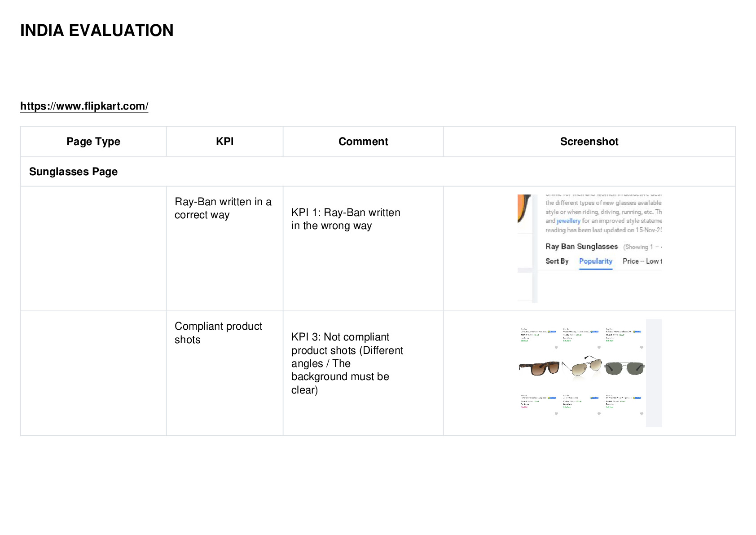Click the 'Screenshot' column header

point(589,141)
